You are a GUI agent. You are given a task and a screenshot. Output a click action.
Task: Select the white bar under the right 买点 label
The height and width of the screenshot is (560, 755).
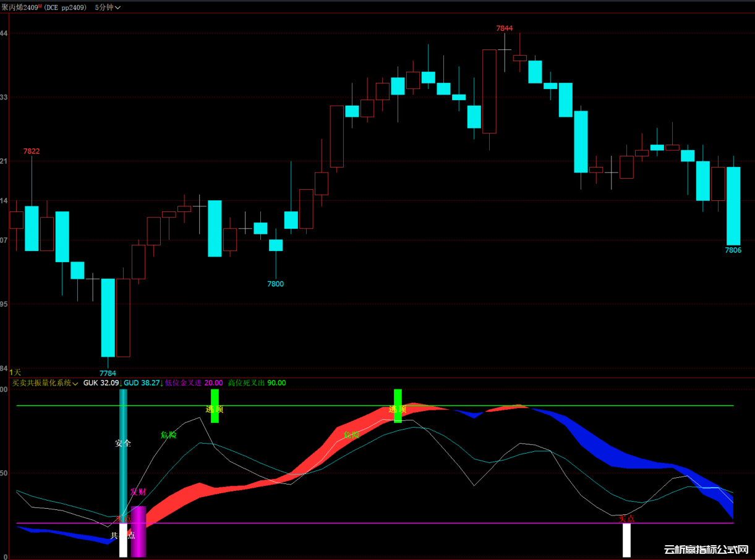626,540
